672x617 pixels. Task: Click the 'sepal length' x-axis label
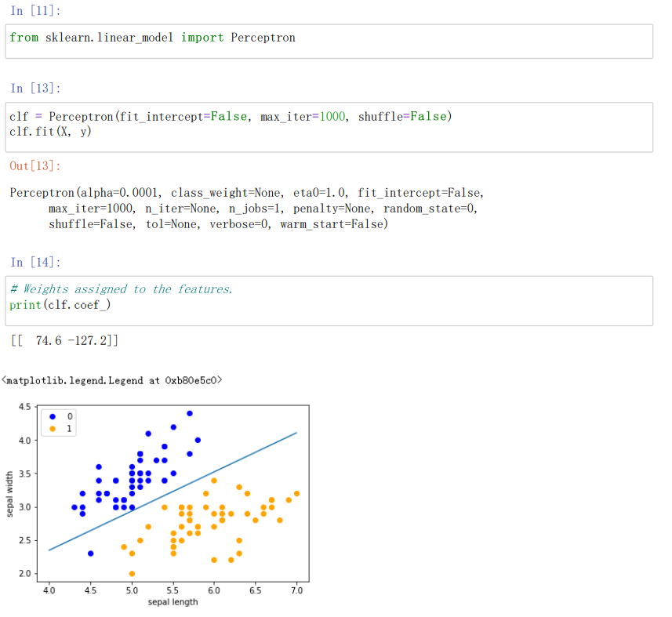(x=173, y=602)
